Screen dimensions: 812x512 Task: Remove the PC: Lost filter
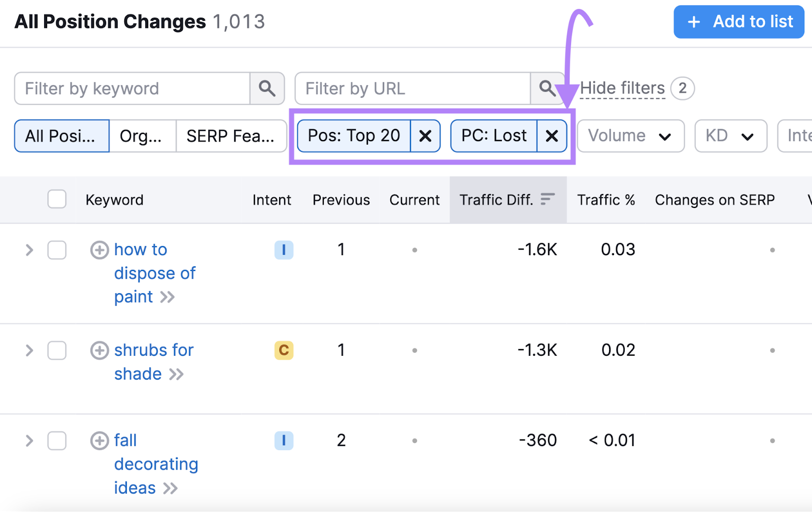coord(552,136)
